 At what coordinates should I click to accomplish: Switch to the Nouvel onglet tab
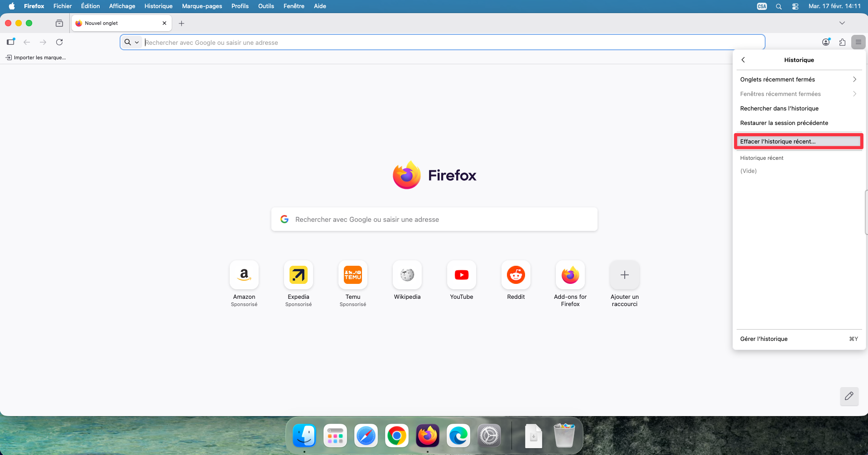(x=121, y=23)
